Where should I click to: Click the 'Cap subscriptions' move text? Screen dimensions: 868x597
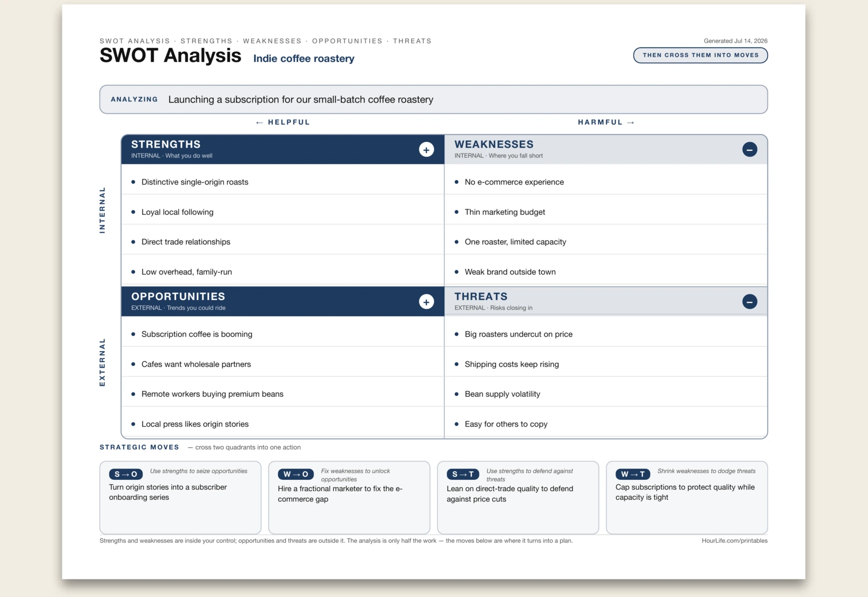click(x=685, y=492)
